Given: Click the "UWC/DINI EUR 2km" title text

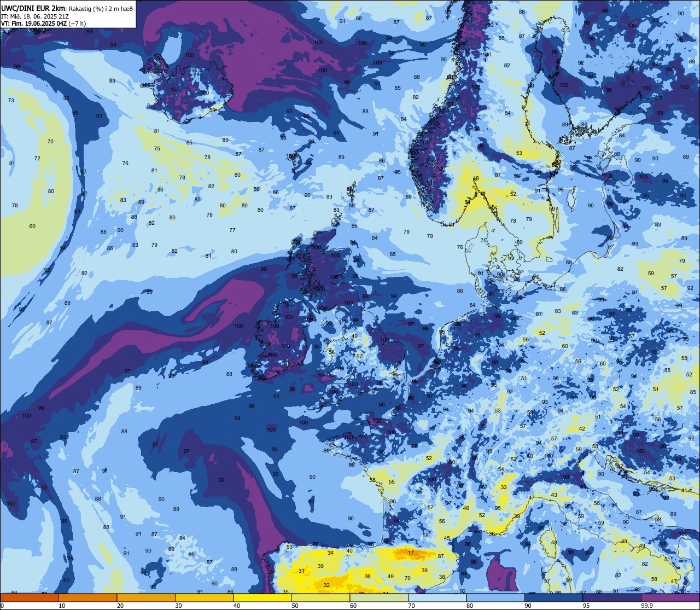Looking at the screenshot, I should 34,8.
